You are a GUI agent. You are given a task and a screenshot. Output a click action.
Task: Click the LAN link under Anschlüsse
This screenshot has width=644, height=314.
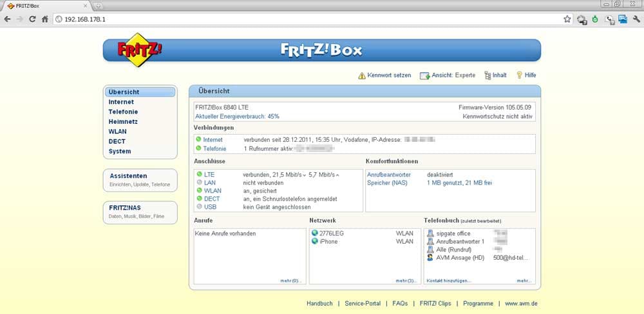(x=210, y=182)
